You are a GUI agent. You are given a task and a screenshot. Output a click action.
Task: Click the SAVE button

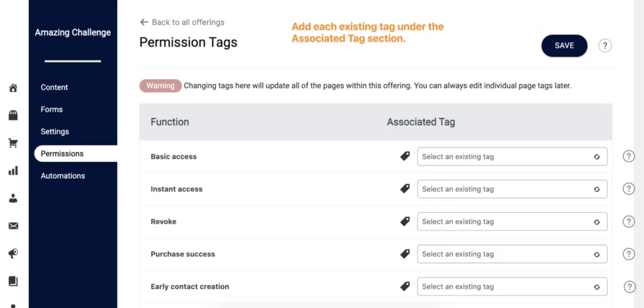[x=564, y=45]
